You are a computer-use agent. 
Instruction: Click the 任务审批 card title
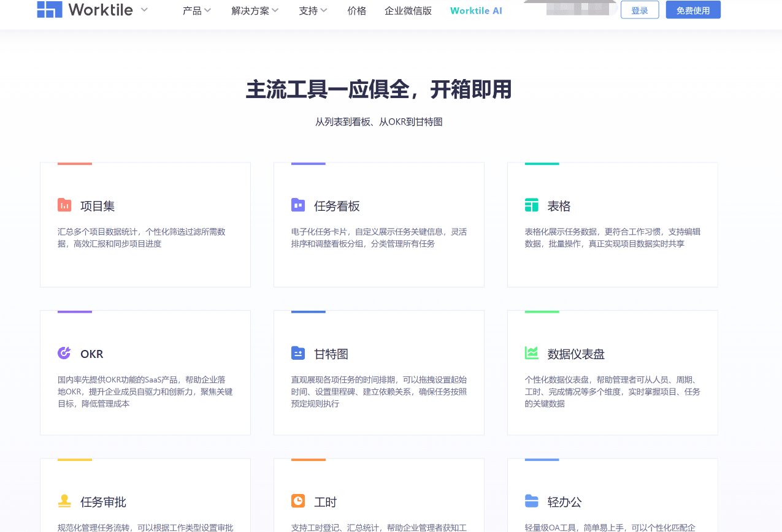pyautogui.click(x=103, y=503)
